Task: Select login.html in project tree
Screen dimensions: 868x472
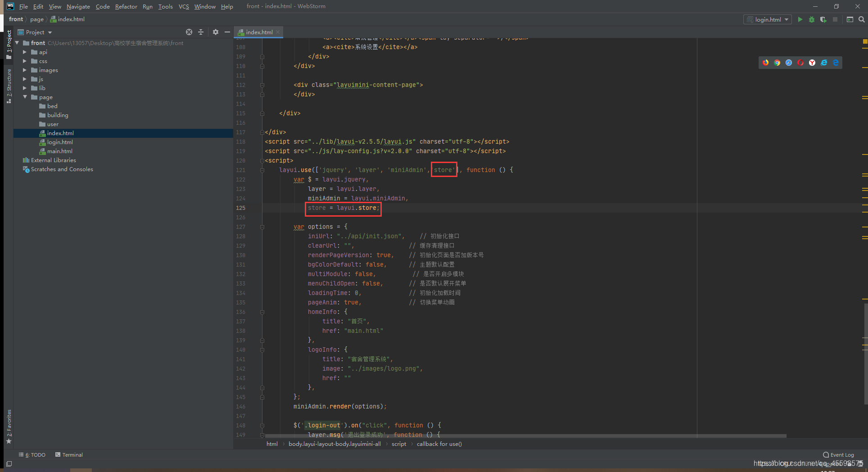Action: coord(60,142)
